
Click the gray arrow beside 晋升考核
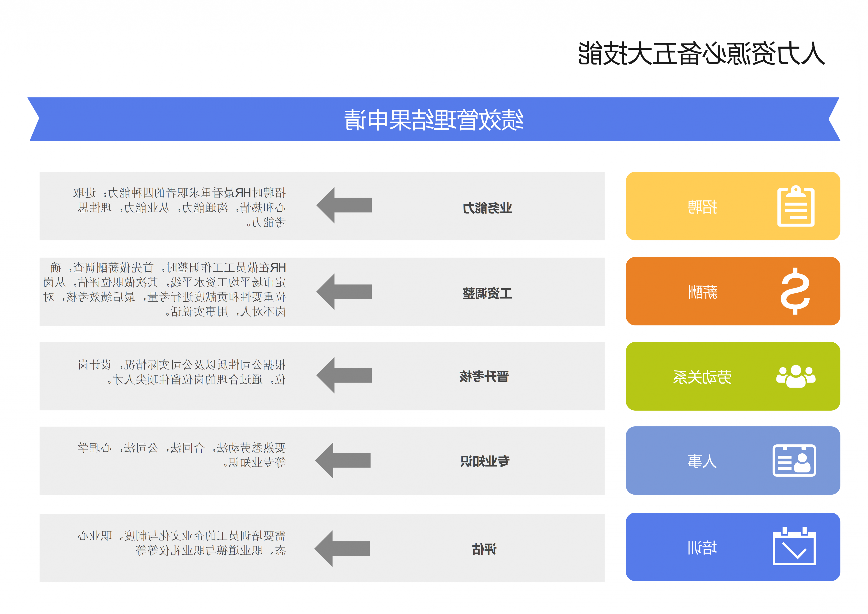tap(344, 375)
